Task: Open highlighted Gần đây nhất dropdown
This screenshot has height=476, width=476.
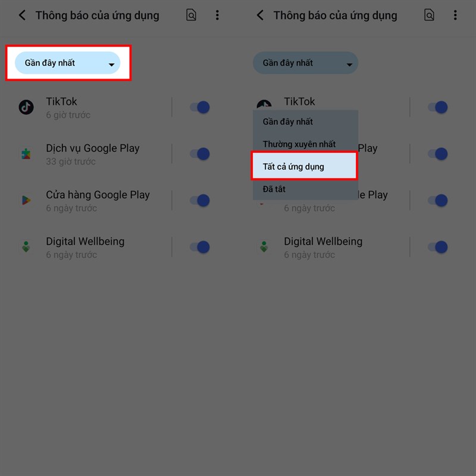Action: (x=67, y=63)
